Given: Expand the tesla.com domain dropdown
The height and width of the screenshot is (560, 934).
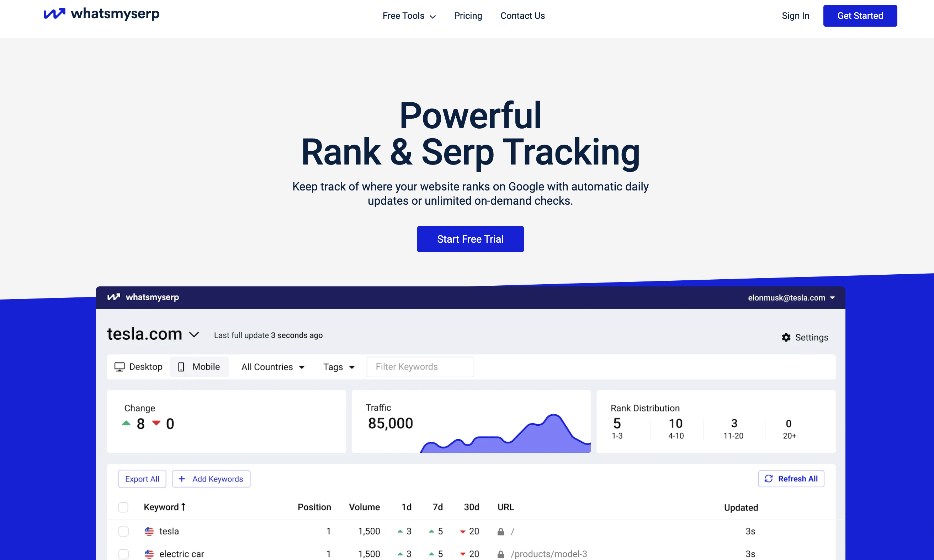Looking at the screenshot, I should pyautogui.click(x=194, y=335).
